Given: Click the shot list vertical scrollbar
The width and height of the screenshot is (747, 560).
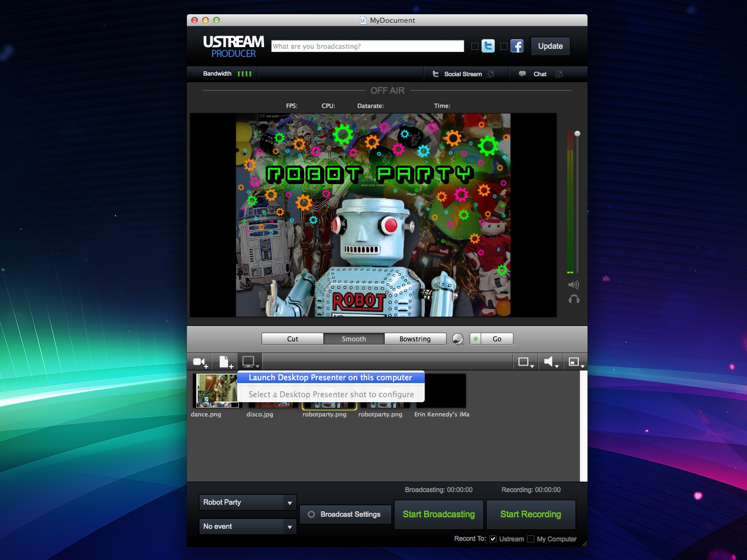Looking at the screenshot, I should [x=584, y=426].
